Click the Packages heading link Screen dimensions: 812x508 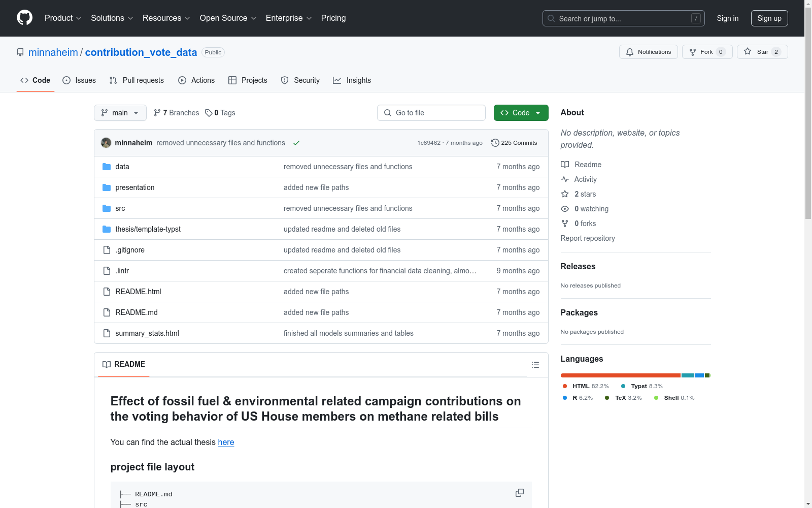(579, 312)
